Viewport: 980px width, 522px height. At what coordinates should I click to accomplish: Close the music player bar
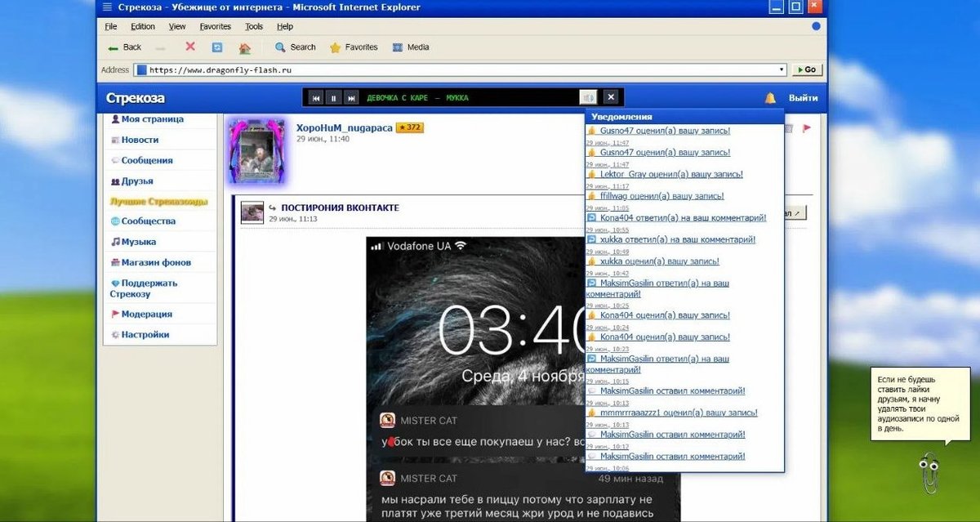[x=612, y=97]
